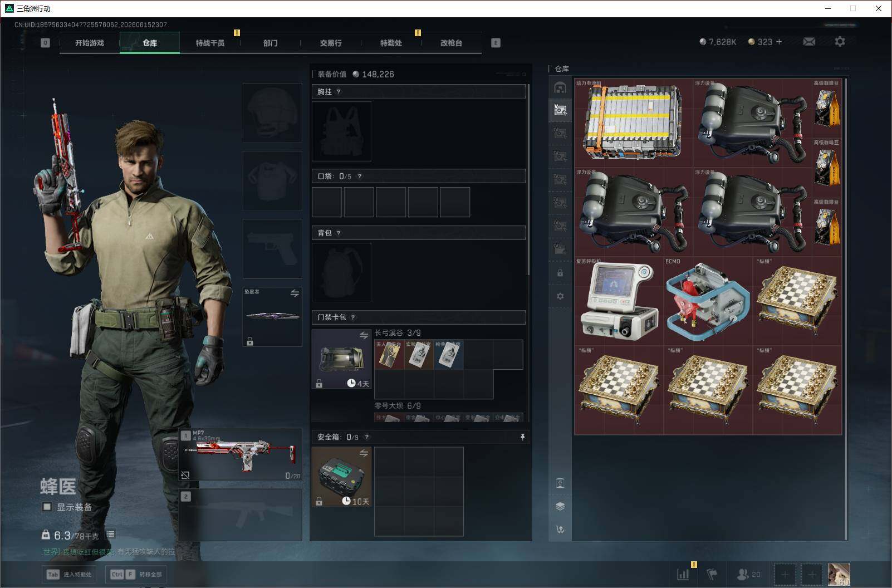Pin the safe box section with pushpin icon
This screenshot has height=588, width=892.
click(522, 437)
